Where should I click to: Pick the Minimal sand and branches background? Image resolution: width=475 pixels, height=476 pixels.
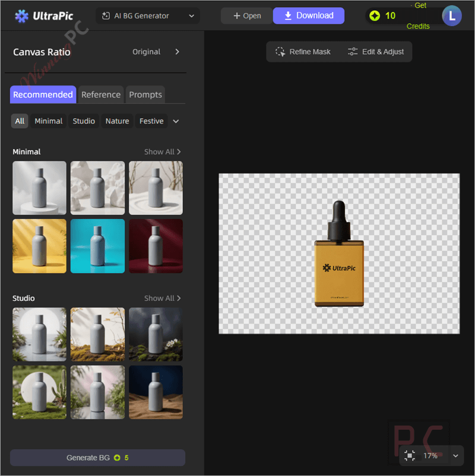click(x=156, y=188)
